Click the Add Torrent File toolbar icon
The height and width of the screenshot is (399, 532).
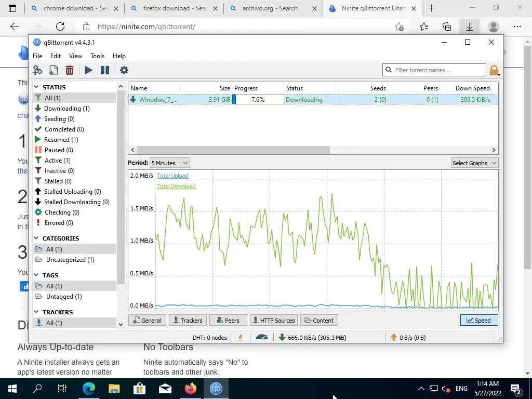click(x=54, y=70)
